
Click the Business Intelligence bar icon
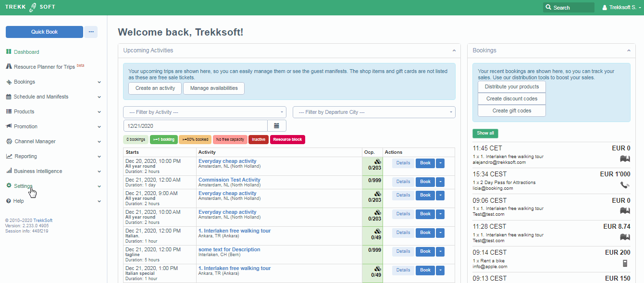pyautogui.click(x=9, y=171)
